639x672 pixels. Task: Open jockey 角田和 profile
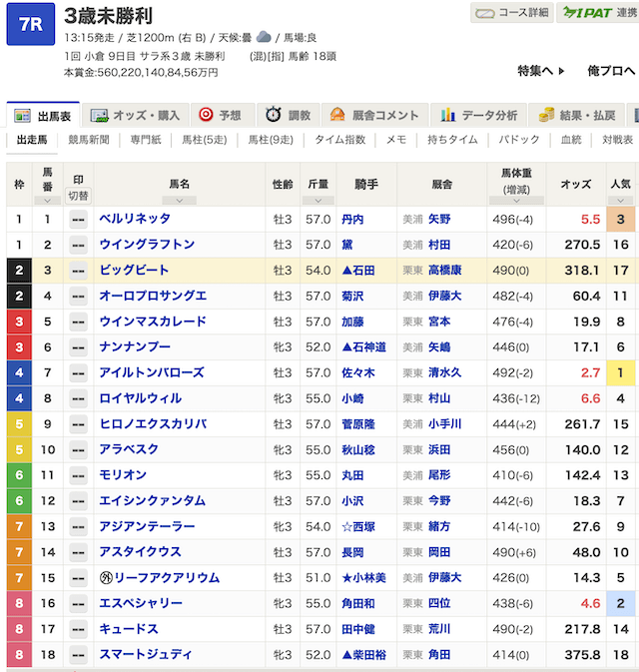(x=358, y=603)
